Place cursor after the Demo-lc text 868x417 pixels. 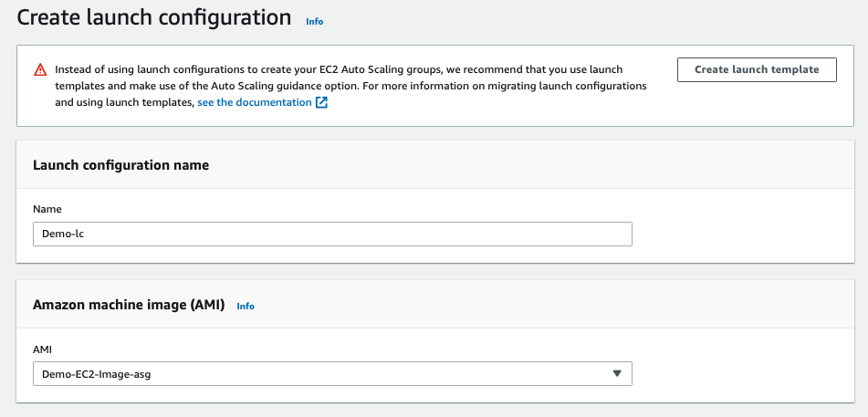(85, 235)
